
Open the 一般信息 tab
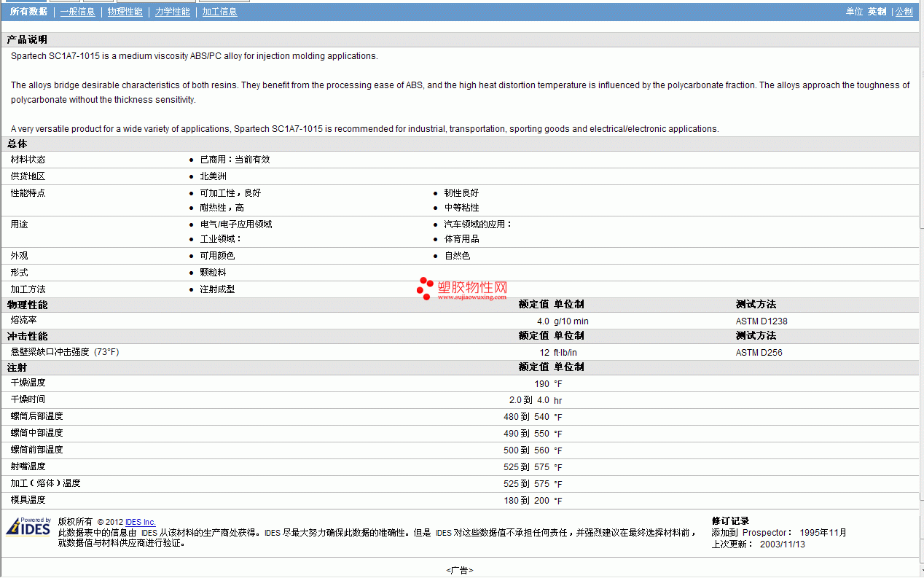(x=77, y=12)
